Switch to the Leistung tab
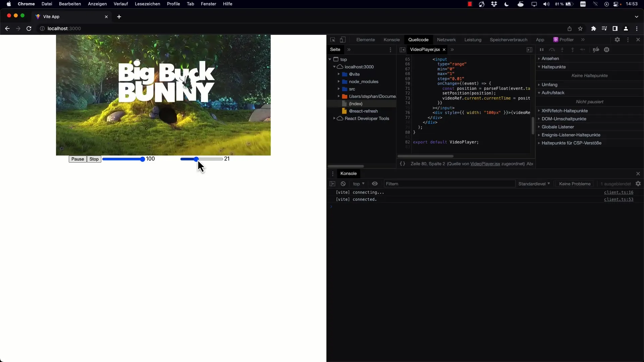The image size is (644, 362). [x=473, y=40]
